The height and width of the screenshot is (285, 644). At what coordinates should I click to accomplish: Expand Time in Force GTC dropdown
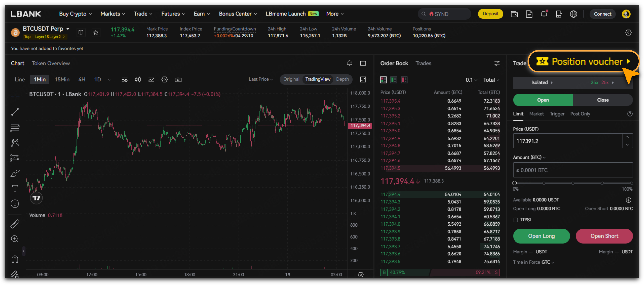pos(548,262)
